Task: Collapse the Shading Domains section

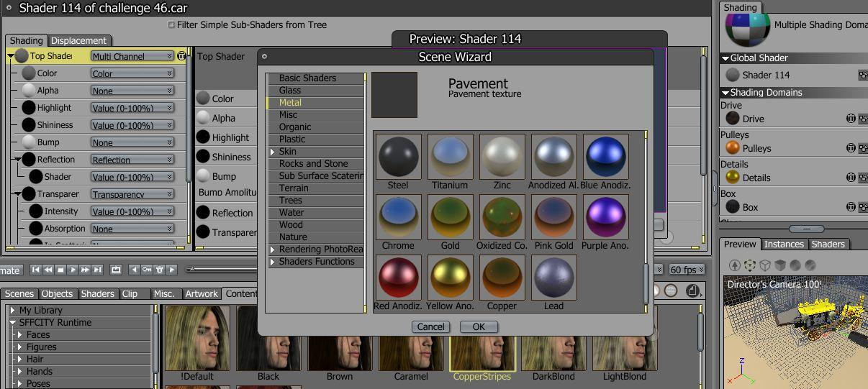Action: [725, 93]
